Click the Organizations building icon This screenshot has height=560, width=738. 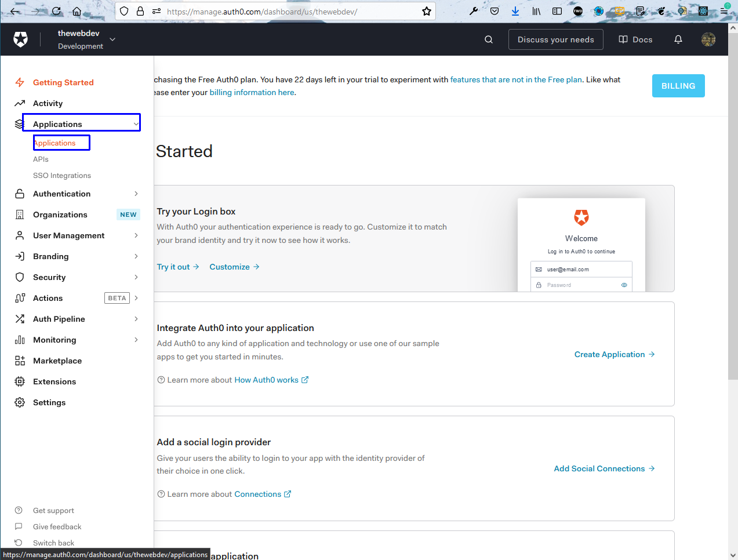click(x=20, y=214)
